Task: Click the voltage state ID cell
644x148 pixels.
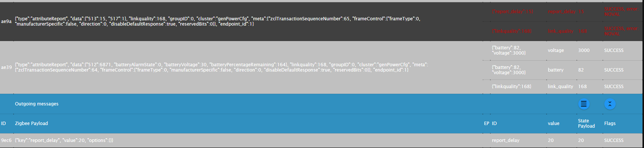Action: click(556, 50)
